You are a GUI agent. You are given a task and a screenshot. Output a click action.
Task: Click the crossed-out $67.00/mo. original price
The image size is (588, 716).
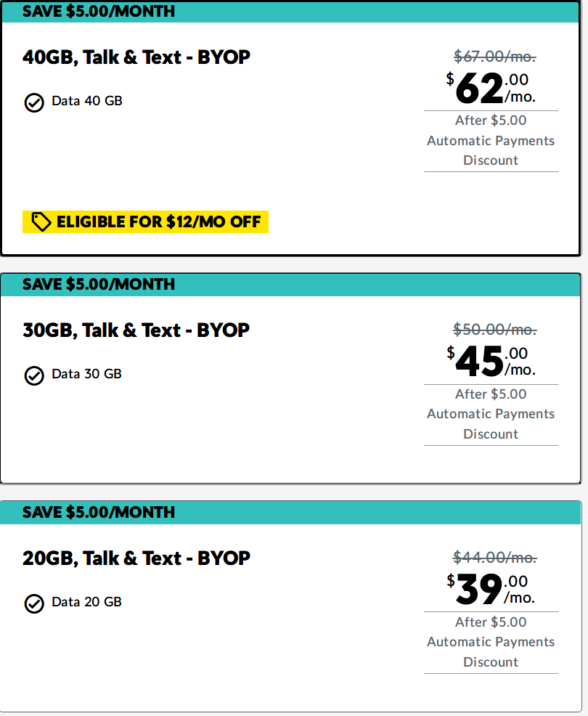point(495,57)
